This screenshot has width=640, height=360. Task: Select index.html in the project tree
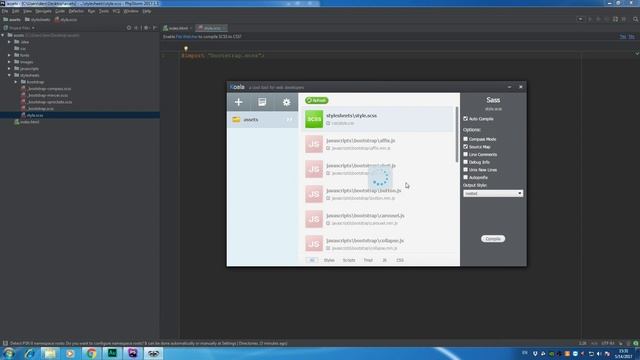coord(30,122)
